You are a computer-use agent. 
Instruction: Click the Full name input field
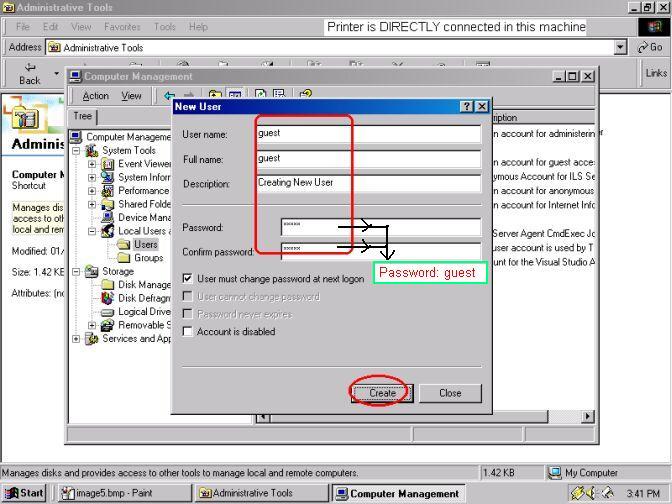point(367,159)
